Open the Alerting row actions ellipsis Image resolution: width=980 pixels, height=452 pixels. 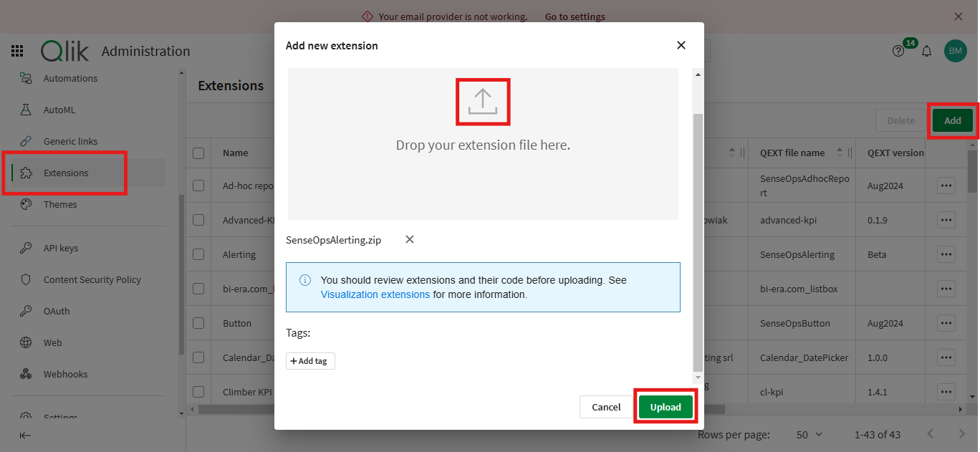pyautogui.click(x=946, y=254)
